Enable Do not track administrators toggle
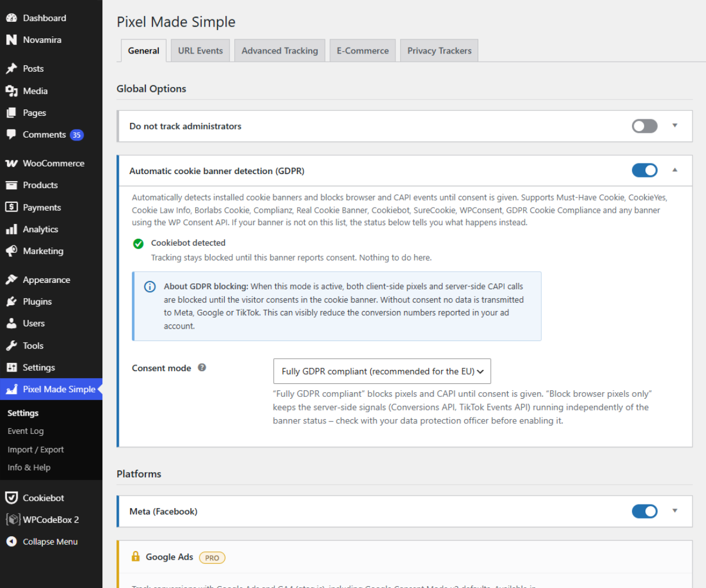This screenshot has width=706, height=588. (645, 126)
